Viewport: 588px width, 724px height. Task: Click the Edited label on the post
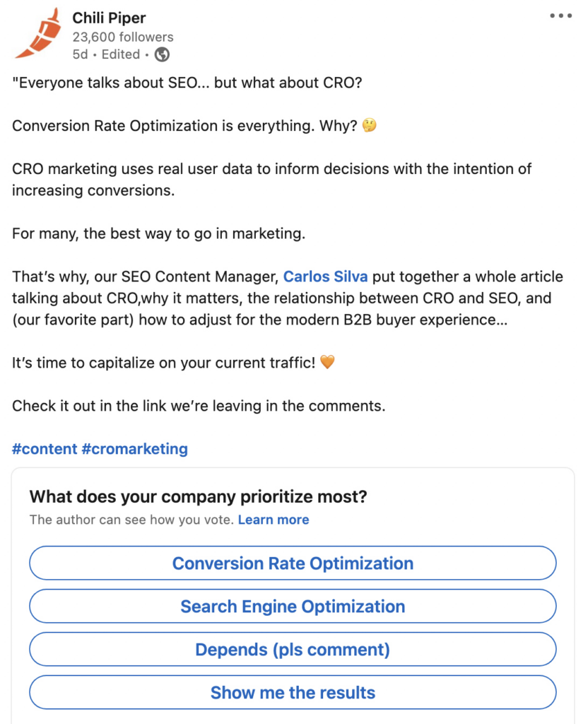click(x=120, y=54)
